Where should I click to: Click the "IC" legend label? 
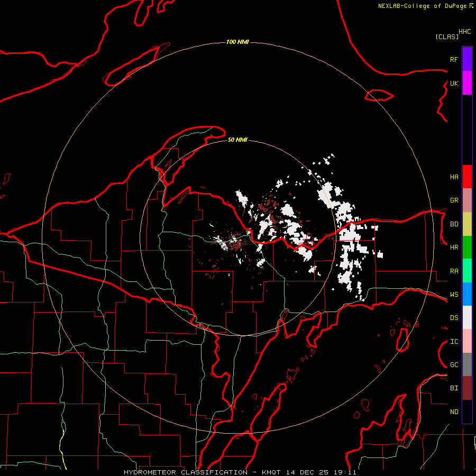coord(454,342)
